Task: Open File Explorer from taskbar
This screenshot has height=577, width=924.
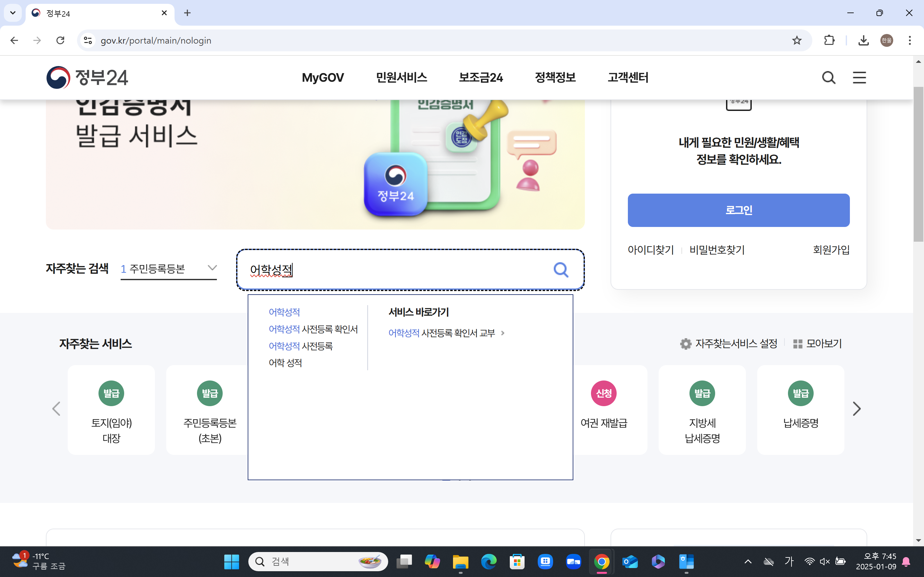Action: [460, 562]
